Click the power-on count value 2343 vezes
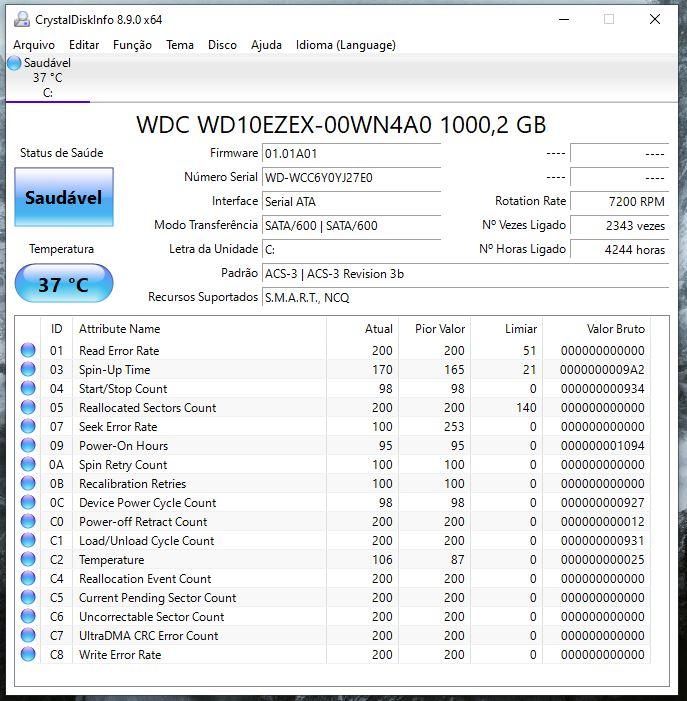 [620, 226]
